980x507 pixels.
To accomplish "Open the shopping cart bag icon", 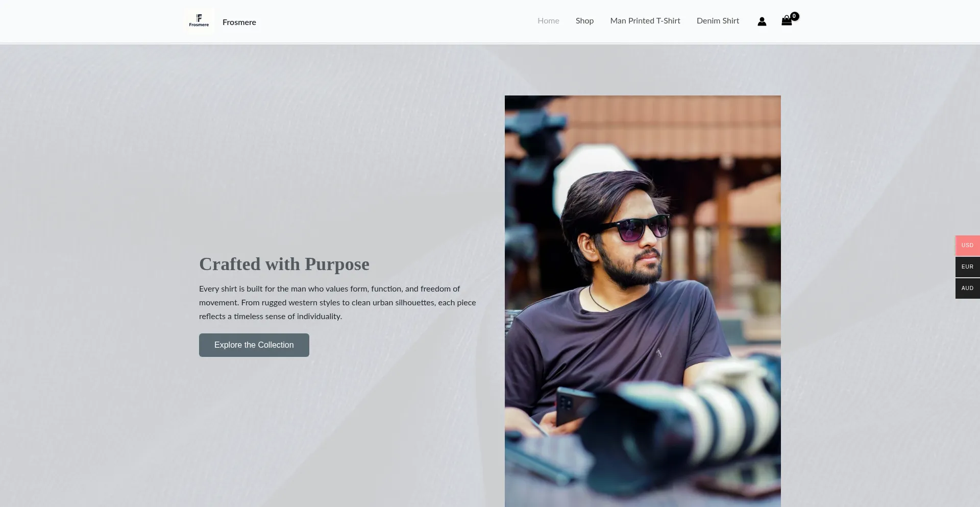I will coord(787,21).
